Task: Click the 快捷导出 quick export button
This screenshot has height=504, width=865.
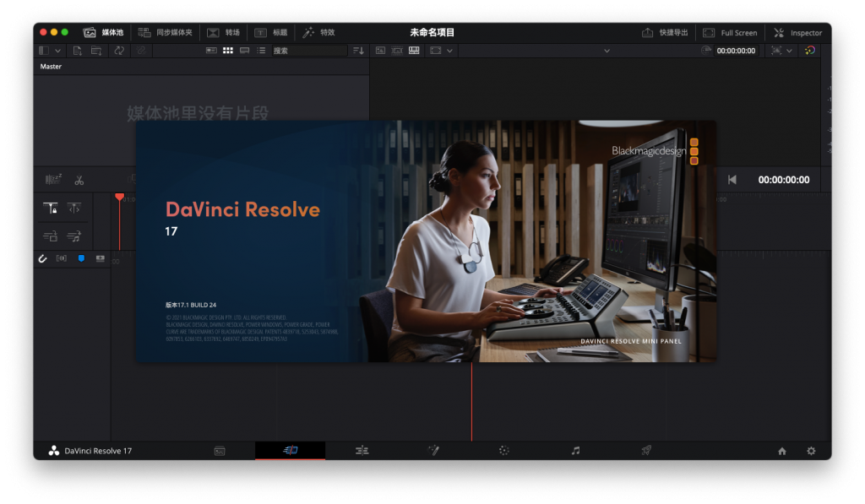Action: click(x=665, y=33)
